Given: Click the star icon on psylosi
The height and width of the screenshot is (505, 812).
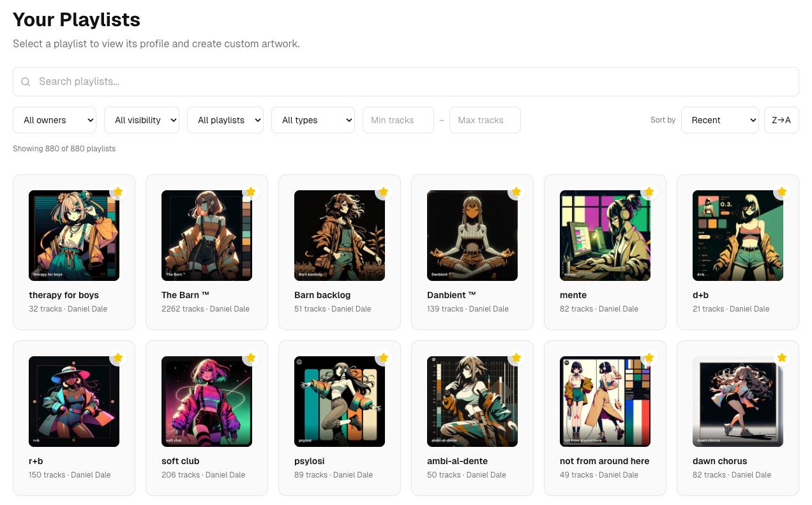Looking at the screenshot, I should coord(383,358).
